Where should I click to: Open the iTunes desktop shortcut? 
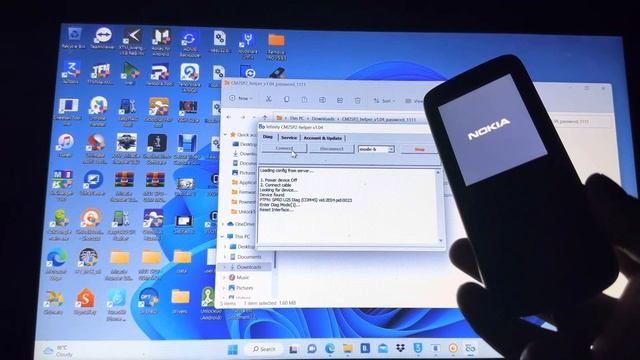[65, 146]
